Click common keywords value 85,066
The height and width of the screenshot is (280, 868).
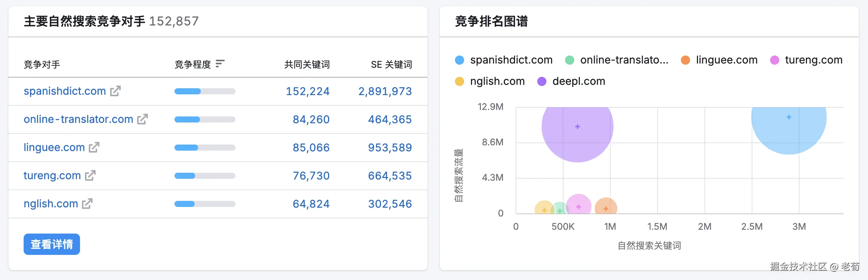[x=311, y=148]
